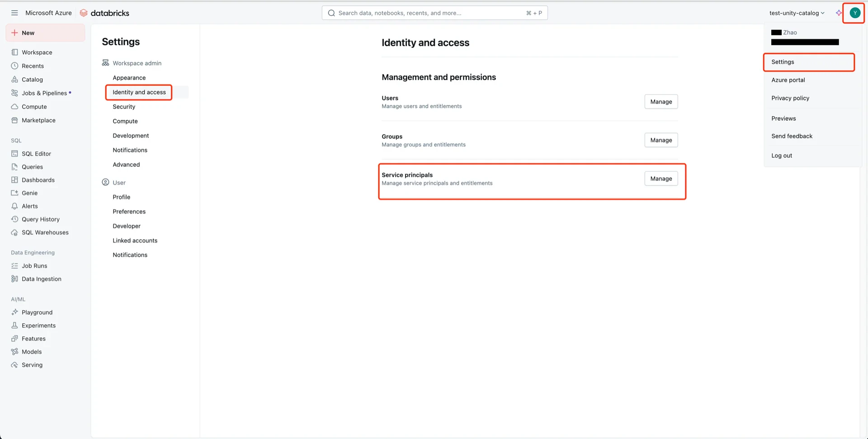Click the New button

(45, 33)
